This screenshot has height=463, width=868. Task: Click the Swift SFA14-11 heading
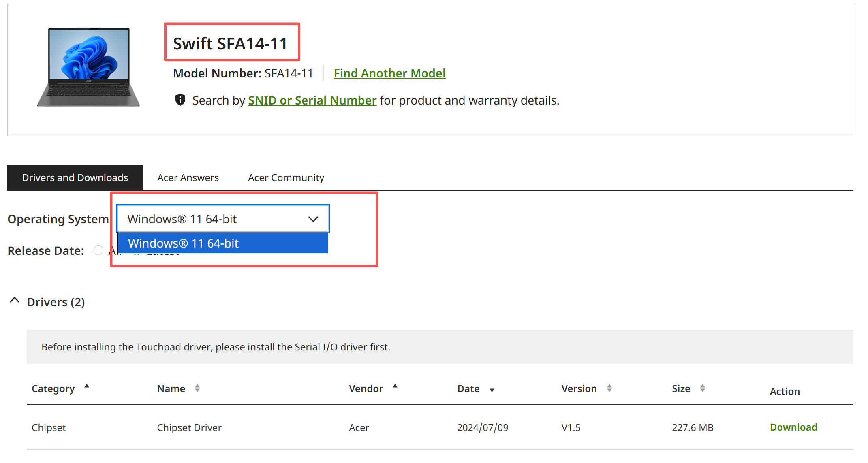click(230, 43)
